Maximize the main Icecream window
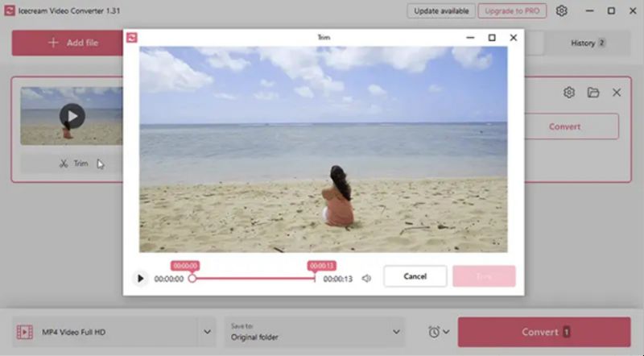This screenshot has width=644, height=356. click(x=611, y=11)
